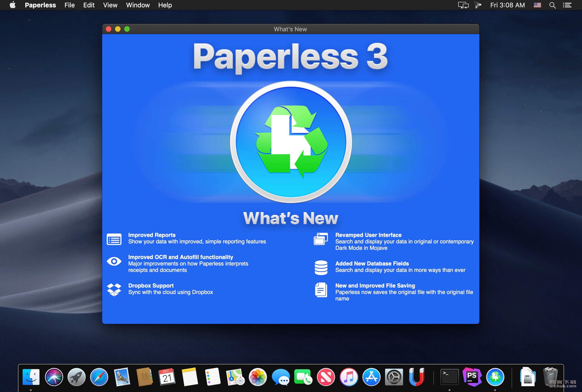Click the Dropbox Support heading
This screenshot has width=582, height=392.
tap(151, 285)
